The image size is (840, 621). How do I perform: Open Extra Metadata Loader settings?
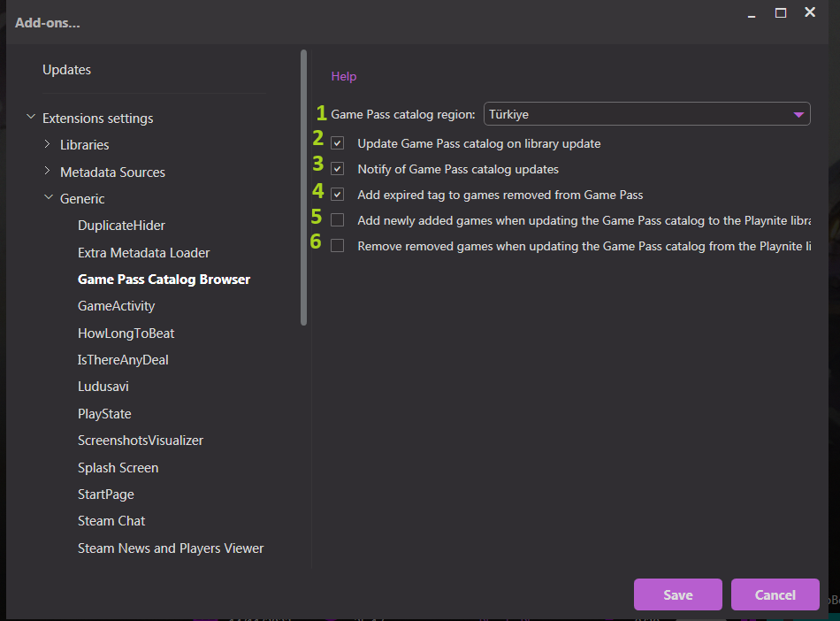143,253
